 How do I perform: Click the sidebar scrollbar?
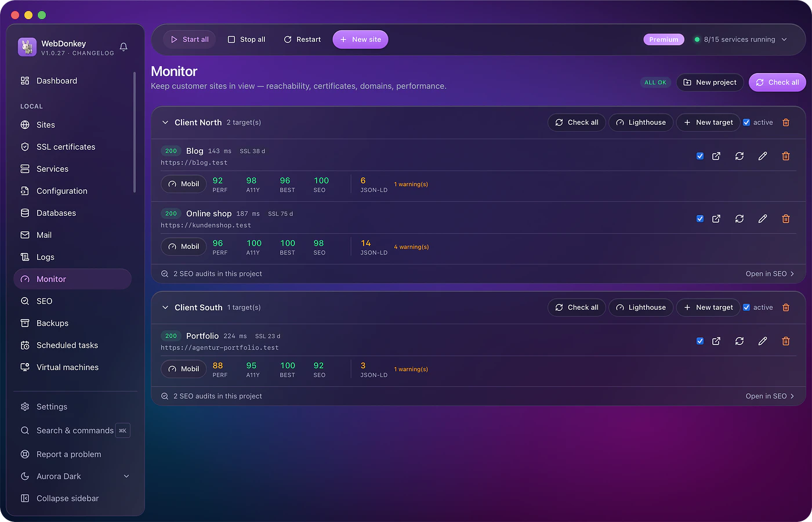[x=135, y=132]
